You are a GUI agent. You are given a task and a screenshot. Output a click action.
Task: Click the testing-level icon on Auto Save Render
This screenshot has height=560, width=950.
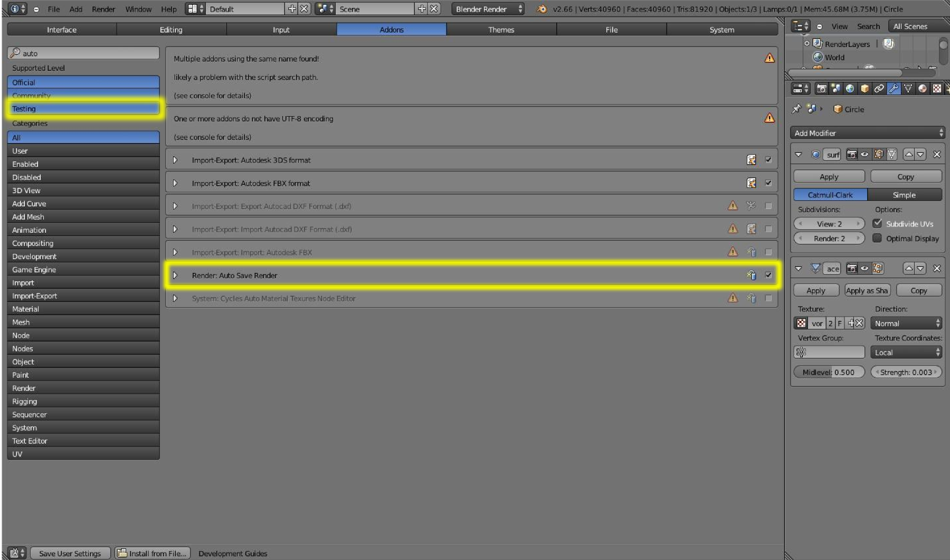click(x=752, y=275)
